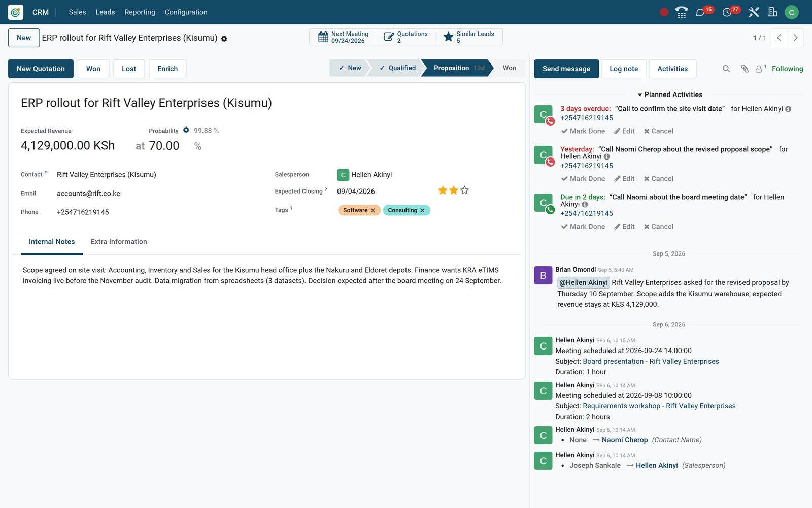Open Next Meeting smart button
Screen dimensions: 812x508
tap(343, 37)
